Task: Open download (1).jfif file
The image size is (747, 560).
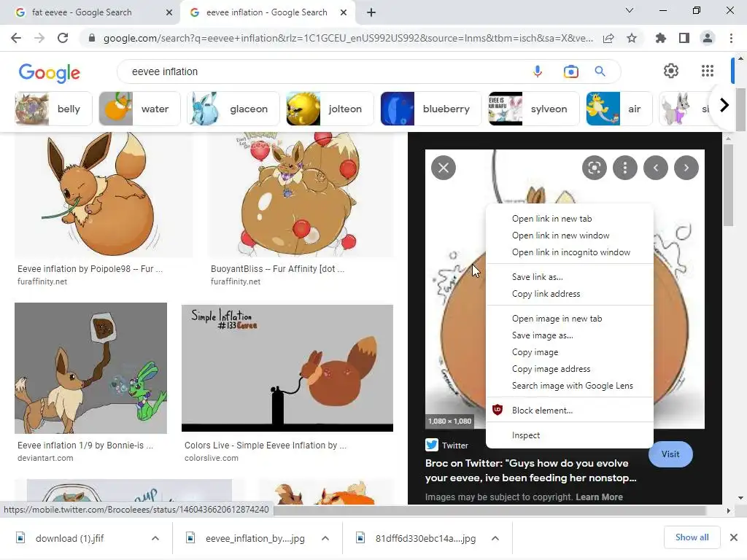Action: coord(69,538)
